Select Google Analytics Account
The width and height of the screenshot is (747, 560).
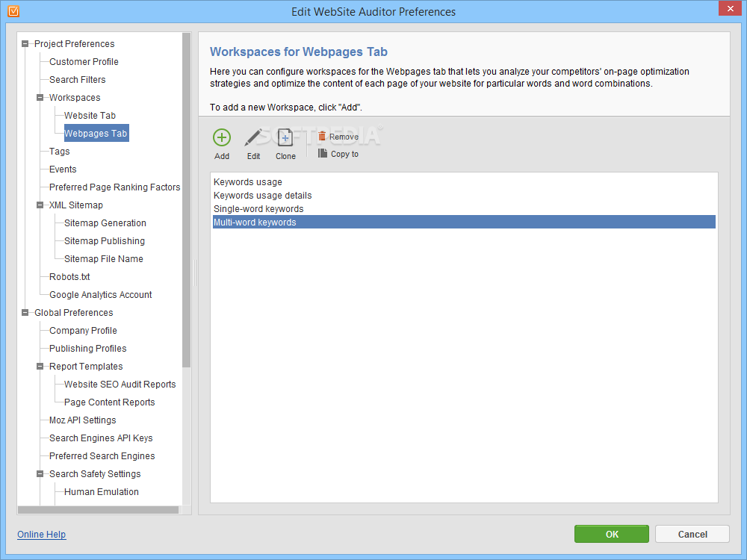[x=101, y=295]
